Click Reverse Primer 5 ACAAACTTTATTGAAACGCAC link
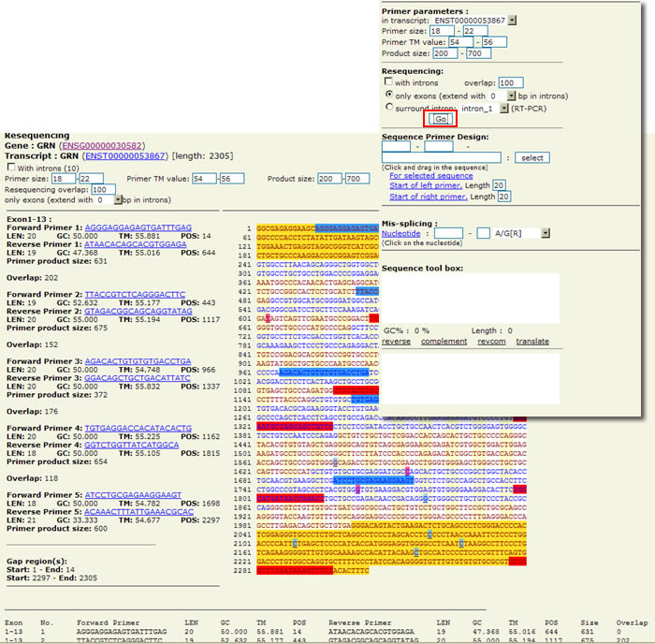Screen dimensions: 655x644 pos(139,511)
